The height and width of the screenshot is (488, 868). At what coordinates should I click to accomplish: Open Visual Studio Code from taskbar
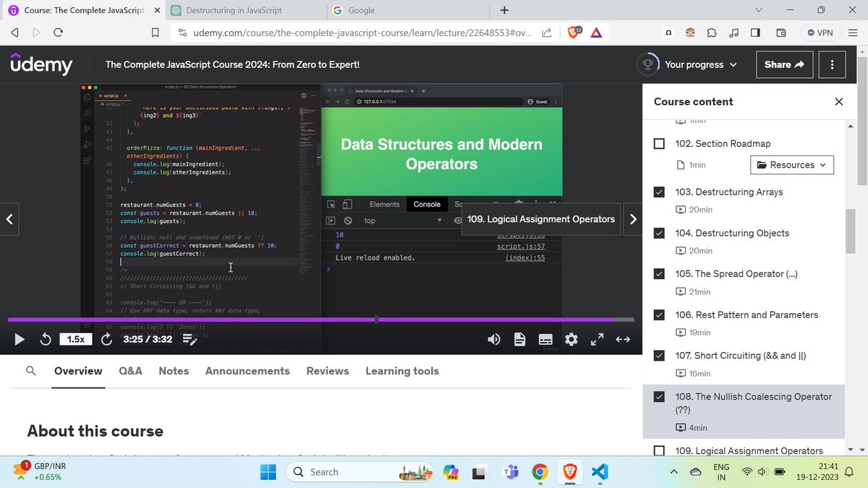600,472
